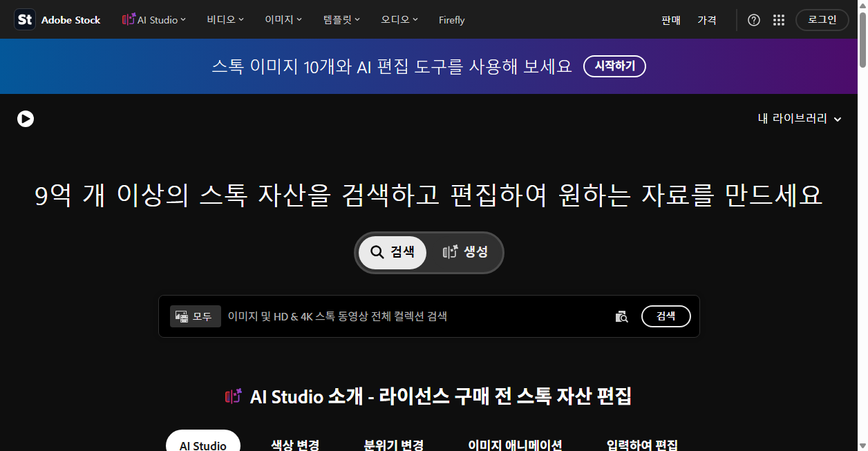Open the Firefly link
This screenshot has width=868, height=451.
point(452,20)
